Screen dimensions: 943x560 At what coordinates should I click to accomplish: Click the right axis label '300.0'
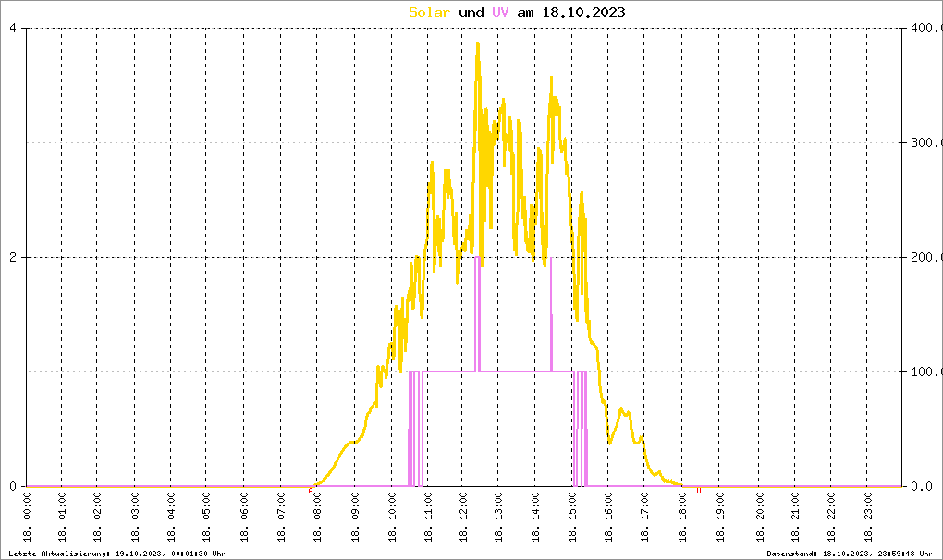[926, 142]
